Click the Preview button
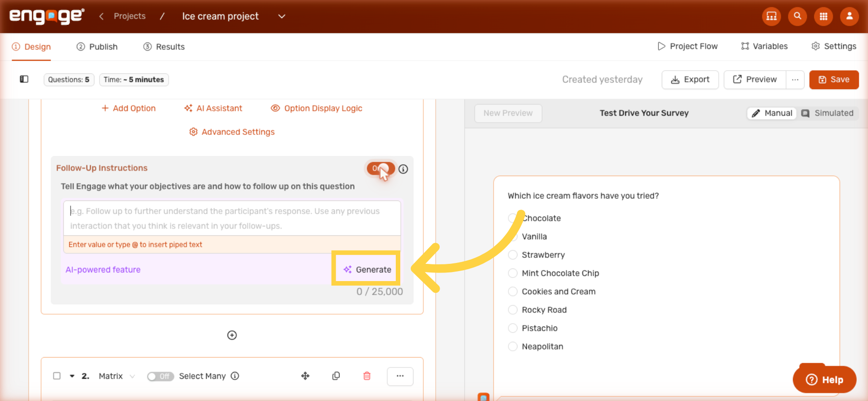The width and height of the screenshot is (868, 401). point(754,80)
